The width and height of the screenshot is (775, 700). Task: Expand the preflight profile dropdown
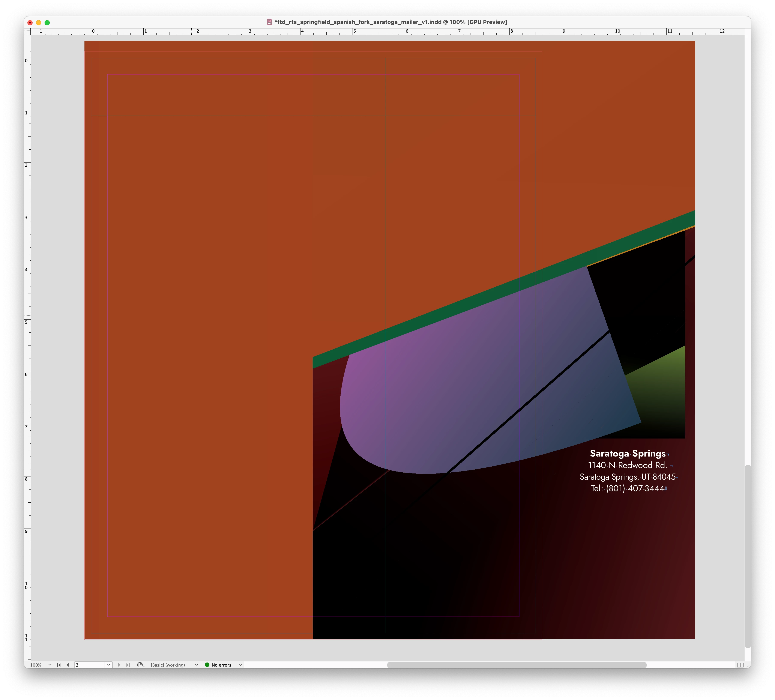pyautogui.click(x=197, y=665)
